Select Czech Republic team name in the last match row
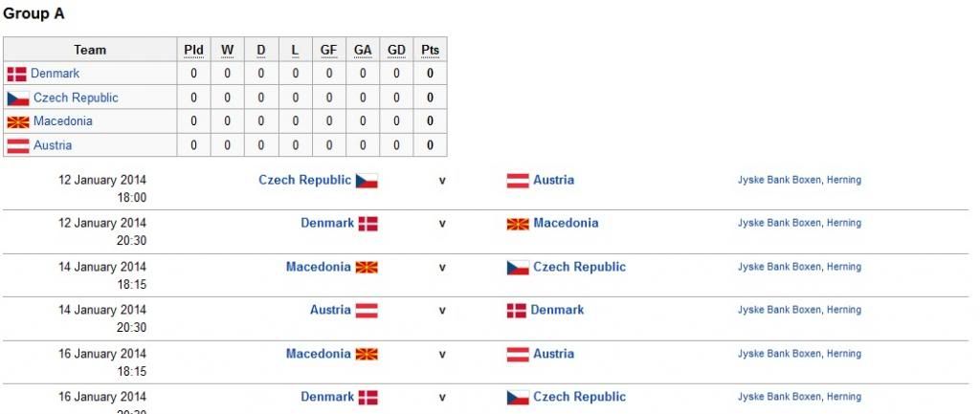 (x=579, y=397)
